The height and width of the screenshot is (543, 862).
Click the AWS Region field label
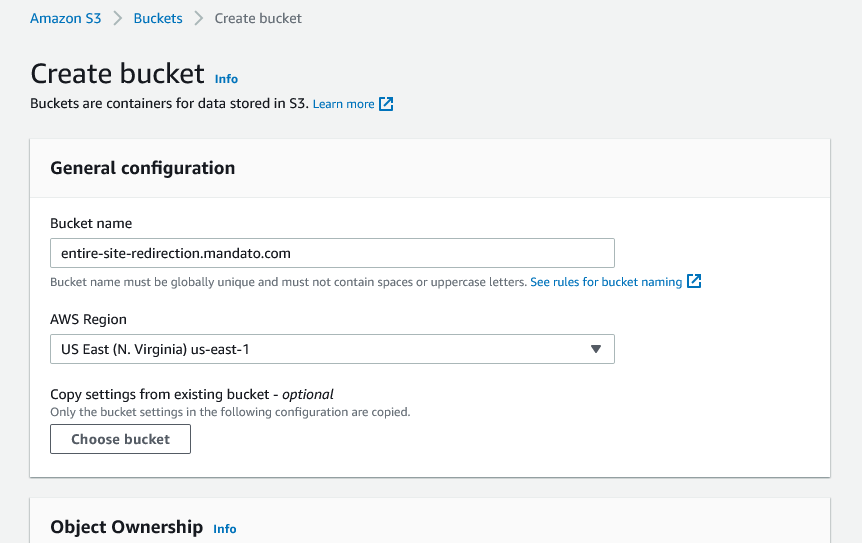pos(88,319)
